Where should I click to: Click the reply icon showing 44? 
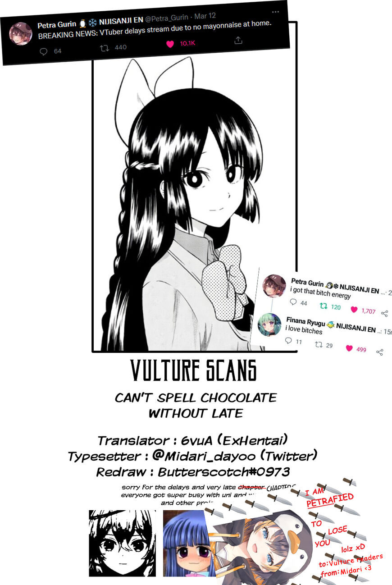pos(293,302)
